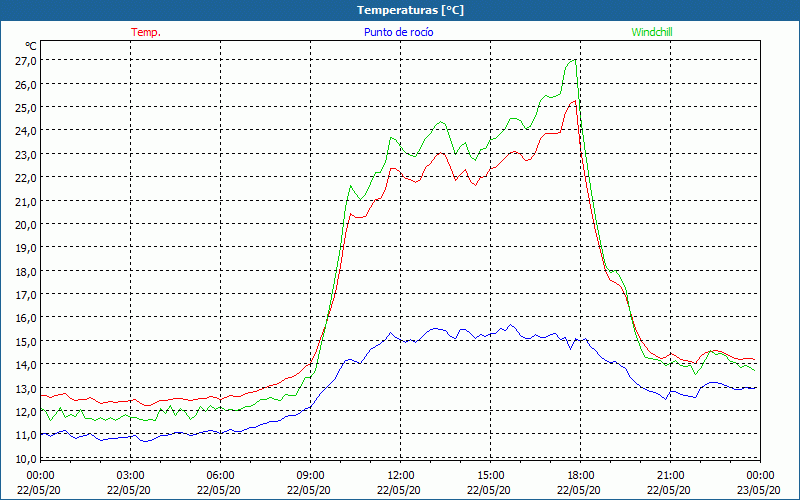Viewport: 800px width, 500px height.
Task: Click the 27,0 y-axis value
Action: 26,60
